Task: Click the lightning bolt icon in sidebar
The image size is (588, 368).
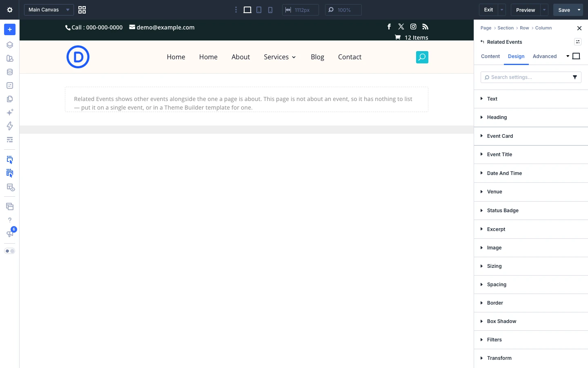Action: [x=10, y=126]
